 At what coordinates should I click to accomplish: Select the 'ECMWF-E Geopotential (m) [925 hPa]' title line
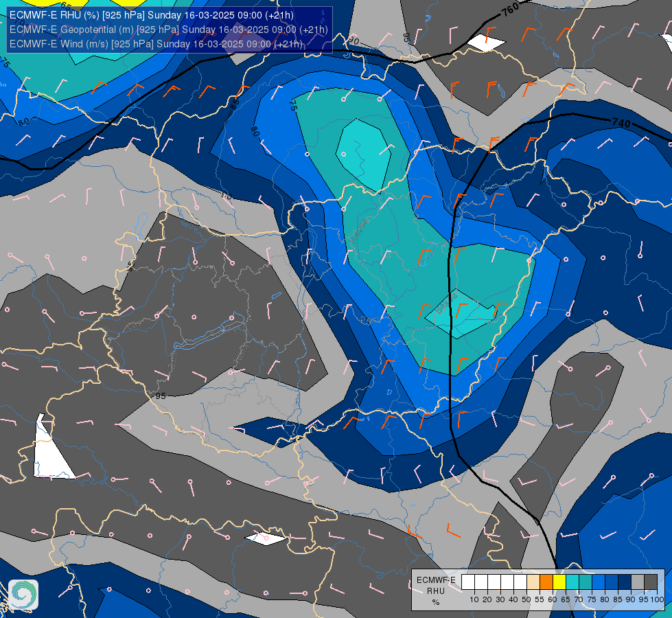168,30
